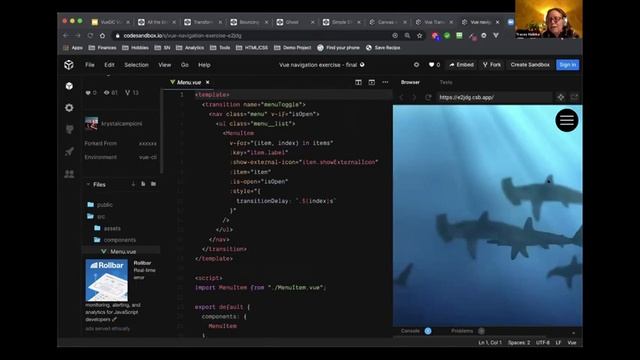640x360 pixels.
Task: Click the Embed button
Action: [462, 65]
